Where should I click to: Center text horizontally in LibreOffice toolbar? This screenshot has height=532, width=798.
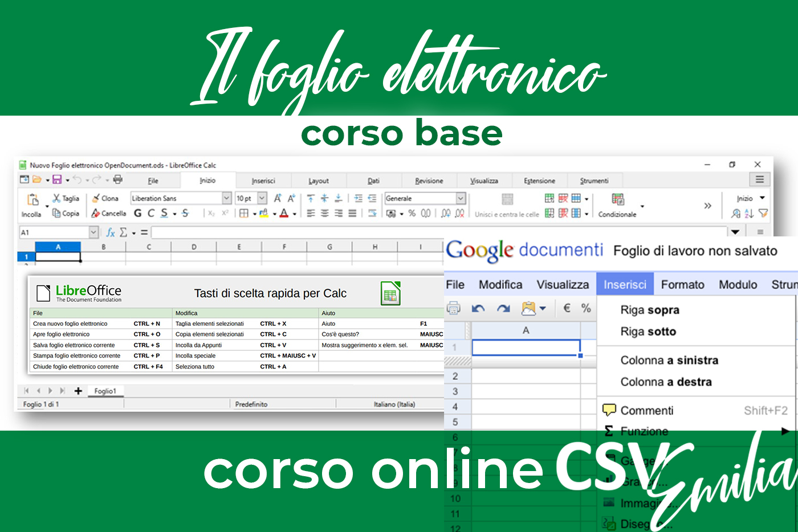point(324,213)
